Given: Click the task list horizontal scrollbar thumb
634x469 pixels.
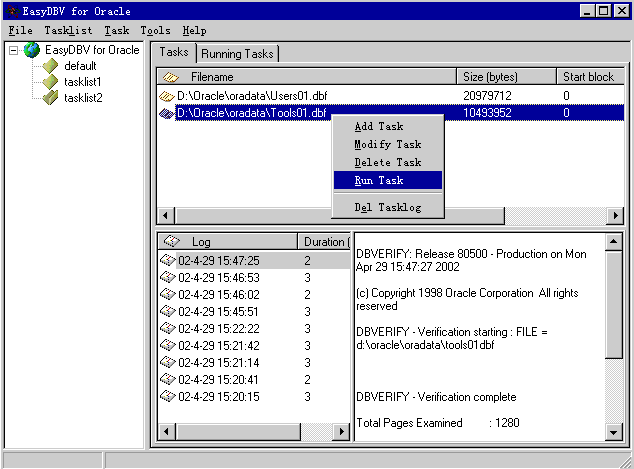Looking at the screenshot, I should pos(339,215).
